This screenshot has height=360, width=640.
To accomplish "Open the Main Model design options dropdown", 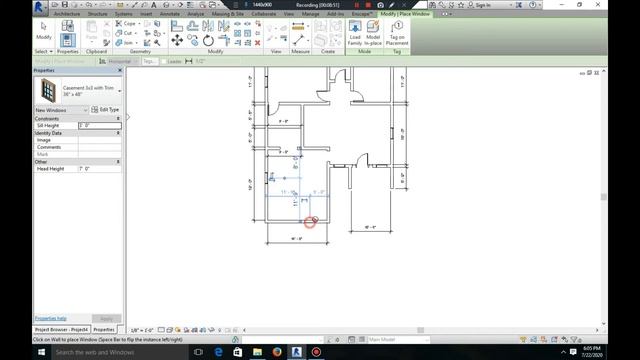I will [398, 339].
